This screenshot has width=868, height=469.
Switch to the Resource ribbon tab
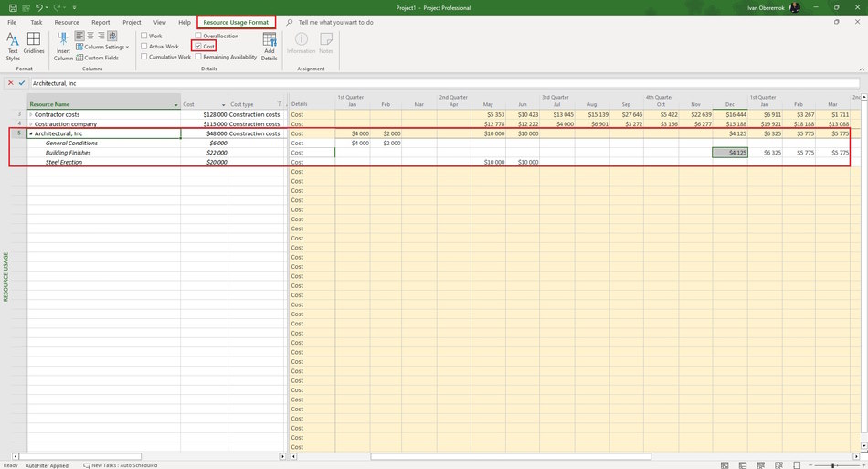tap(67, 22)
